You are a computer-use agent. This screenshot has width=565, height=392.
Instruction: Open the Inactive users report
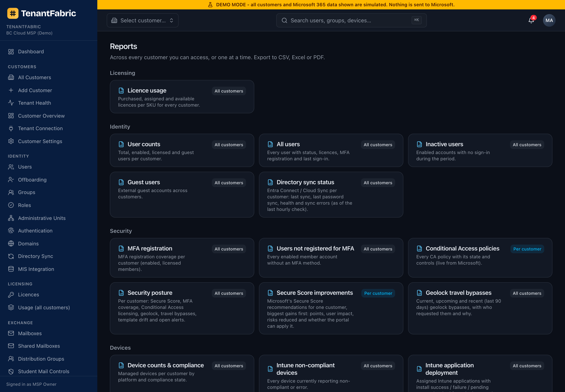tap(480, 150)
